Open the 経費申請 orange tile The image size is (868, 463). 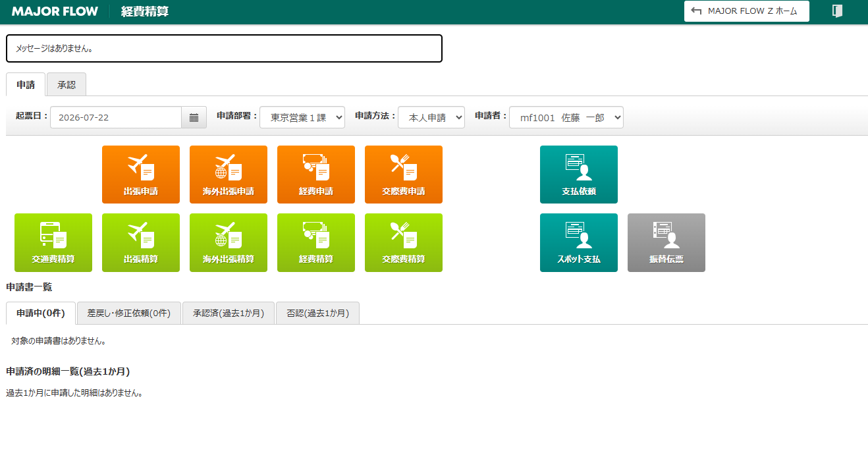(316, 175)
